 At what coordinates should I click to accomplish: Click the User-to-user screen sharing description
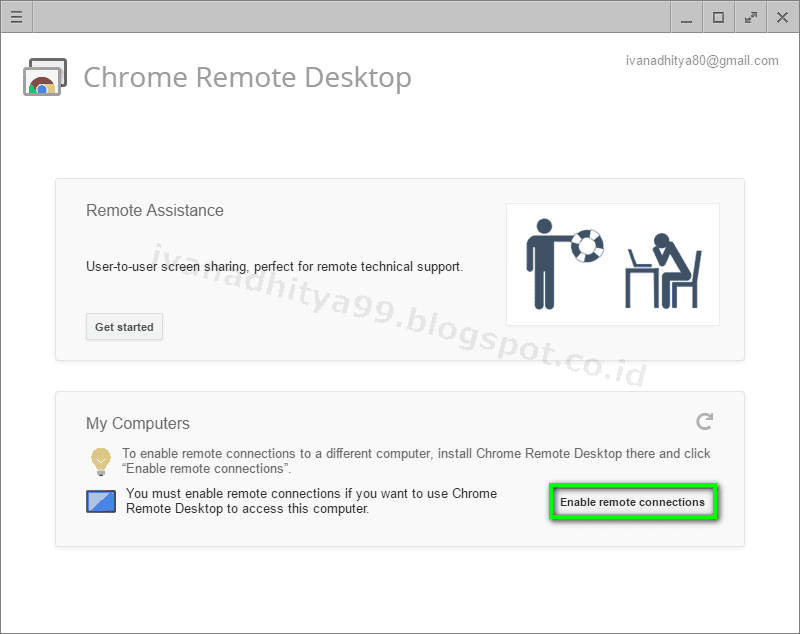click(274, 266)
